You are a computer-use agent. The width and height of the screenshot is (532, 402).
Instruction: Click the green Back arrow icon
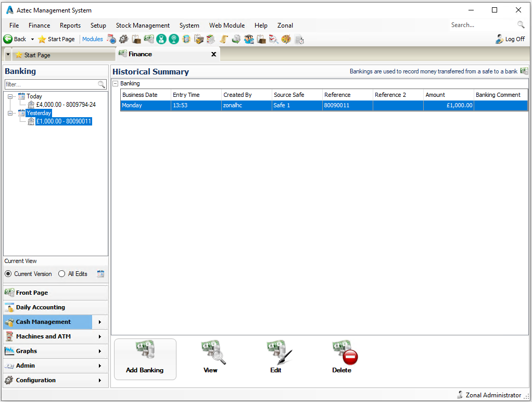8,39
